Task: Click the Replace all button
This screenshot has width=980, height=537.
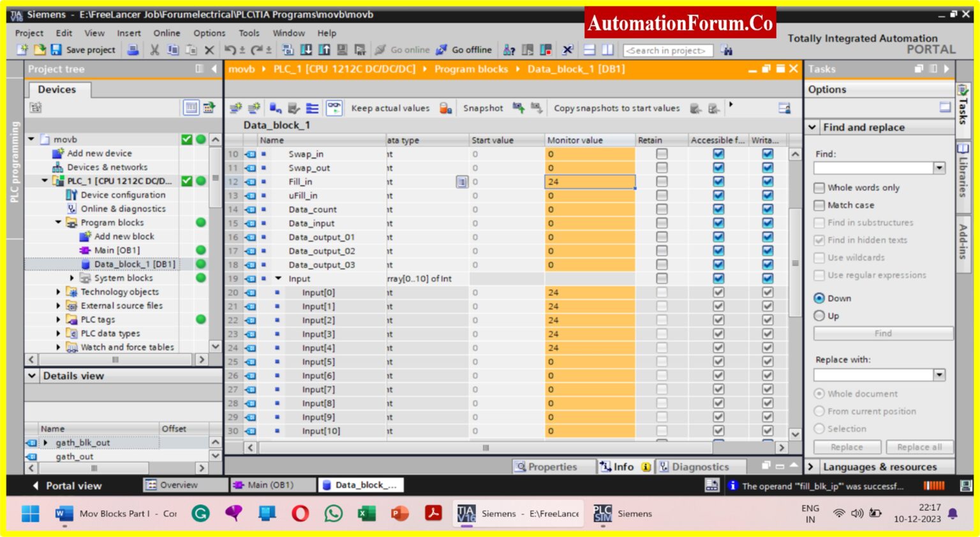Action: 919,447
